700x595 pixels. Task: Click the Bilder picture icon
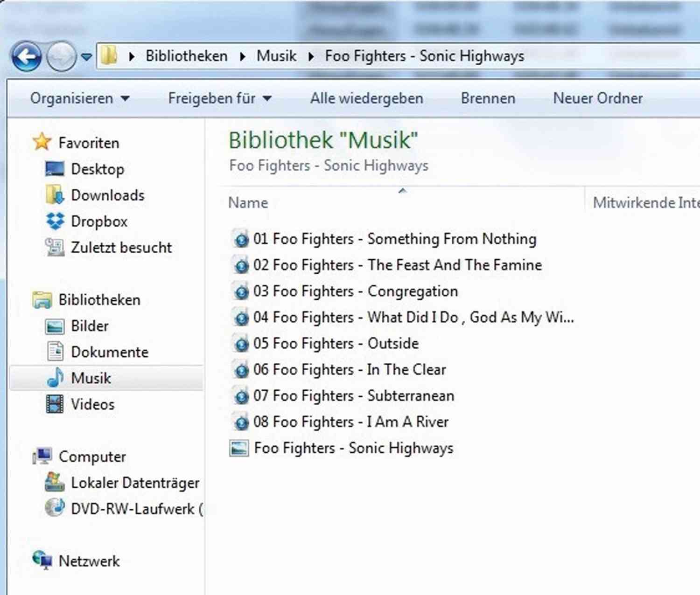pos(55,326)
